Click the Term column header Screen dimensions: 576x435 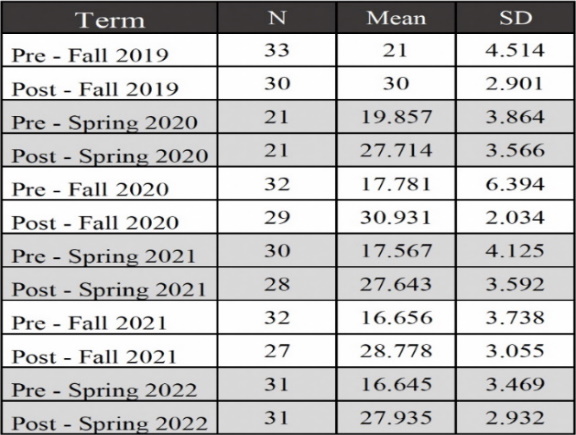coord(110,20)
